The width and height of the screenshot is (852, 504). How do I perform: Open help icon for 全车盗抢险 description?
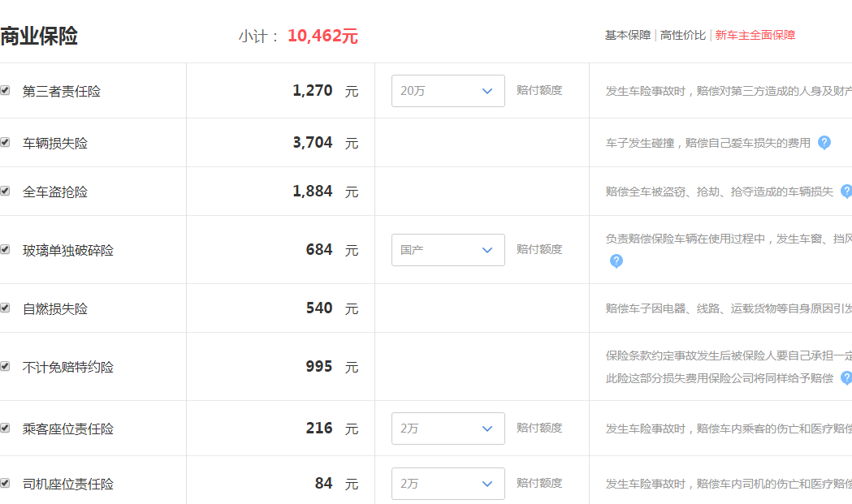(846, 192)
